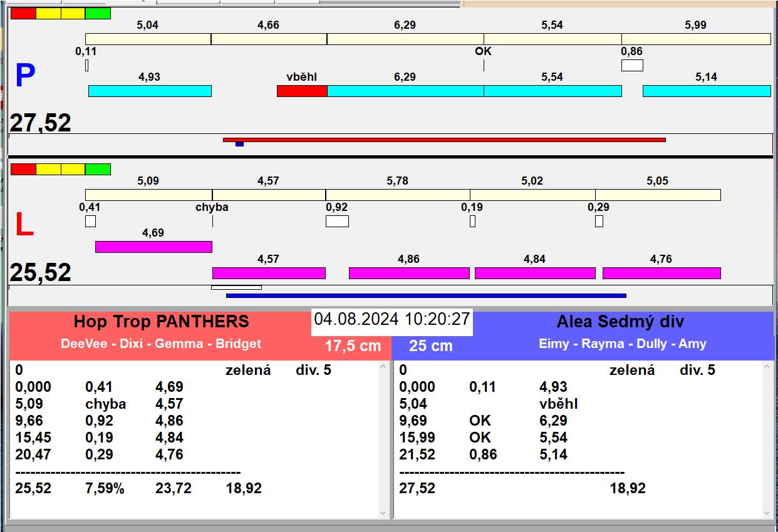Select the cream 5,99 segment in lane P

coord(696,39)
